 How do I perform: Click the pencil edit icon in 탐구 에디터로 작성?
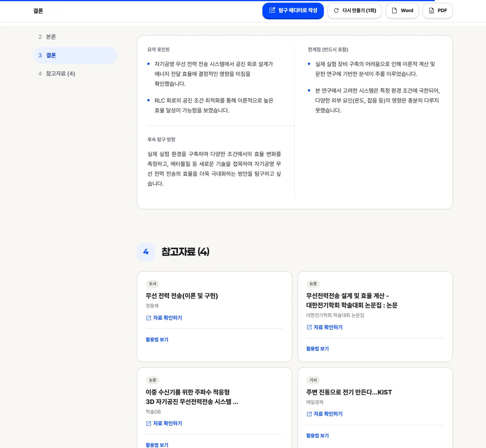point(272,10)
